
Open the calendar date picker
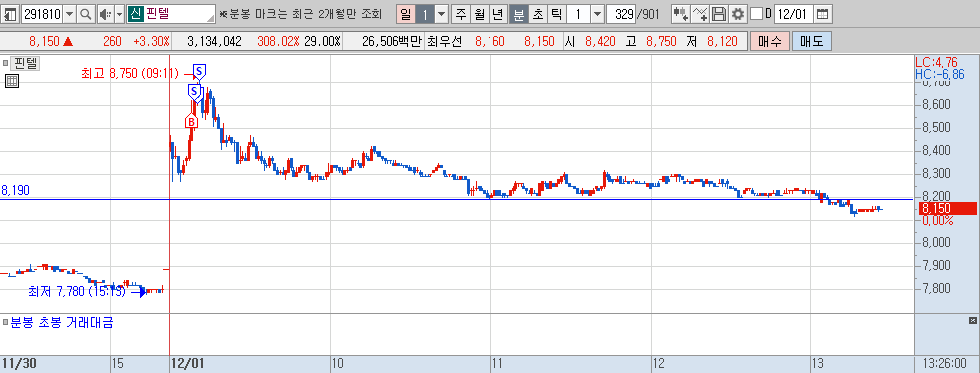[x=823, y=13]
